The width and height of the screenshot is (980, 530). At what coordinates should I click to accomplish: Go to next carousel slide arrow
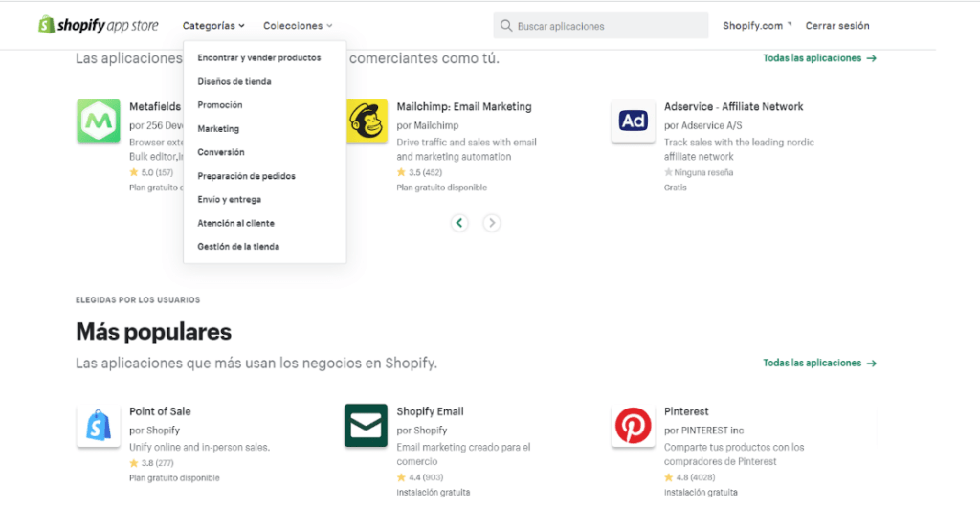click(x=492, y=223)
